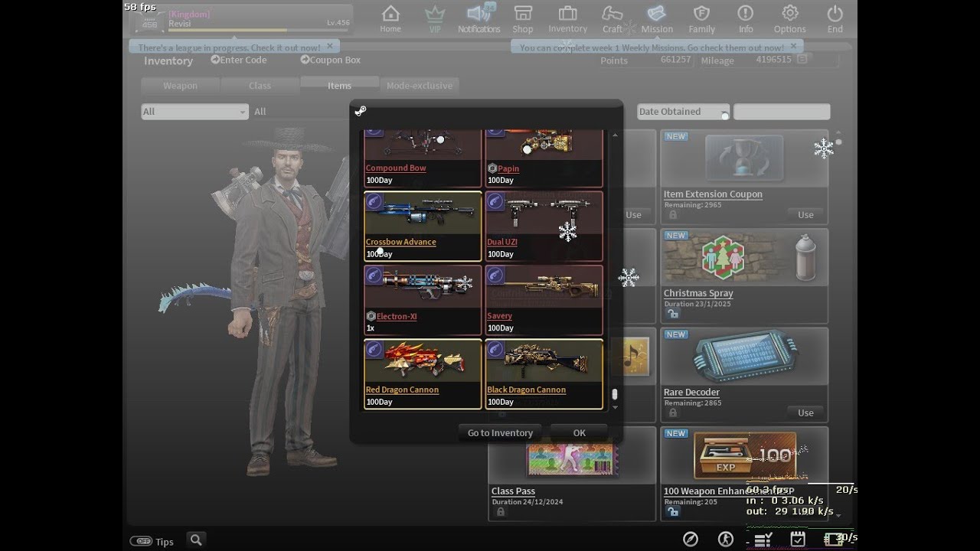Switch to the Class tab
The image size is (980, 551).
coord(260,86)
